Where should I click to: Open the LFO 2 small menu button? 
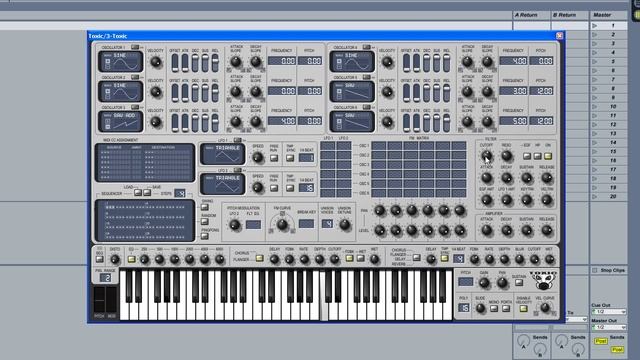[237, 170]
